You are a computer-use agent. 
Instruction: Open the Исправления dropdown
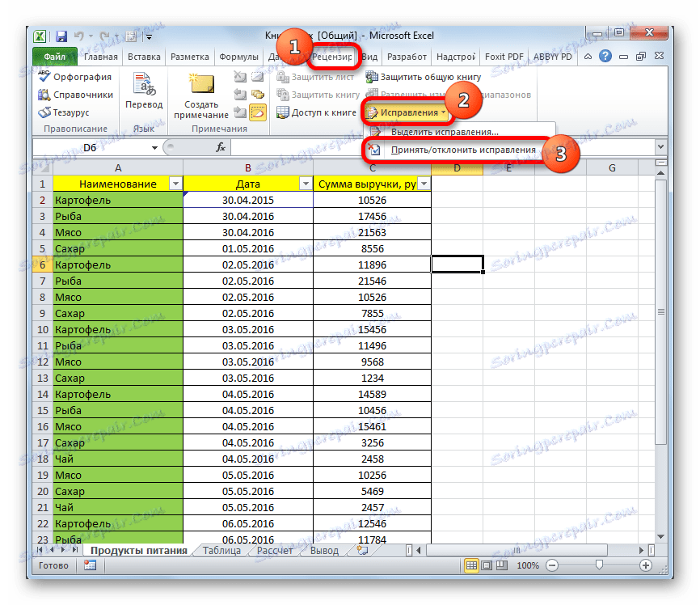[407, 112]
